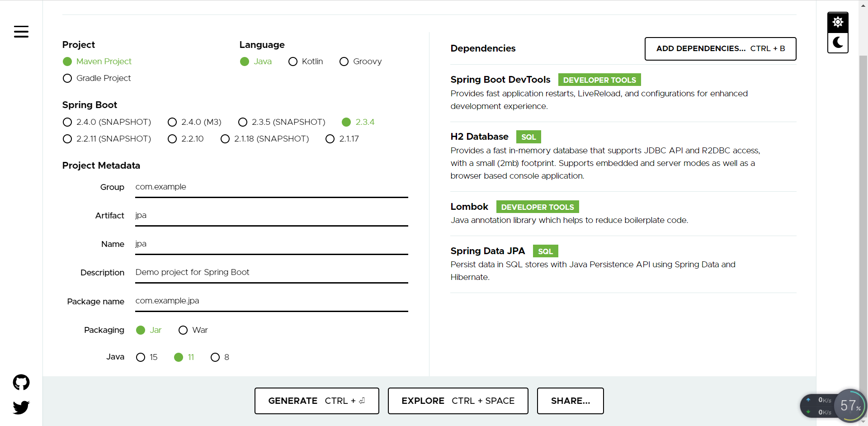Open the Twitter link icon

point(21,407)
